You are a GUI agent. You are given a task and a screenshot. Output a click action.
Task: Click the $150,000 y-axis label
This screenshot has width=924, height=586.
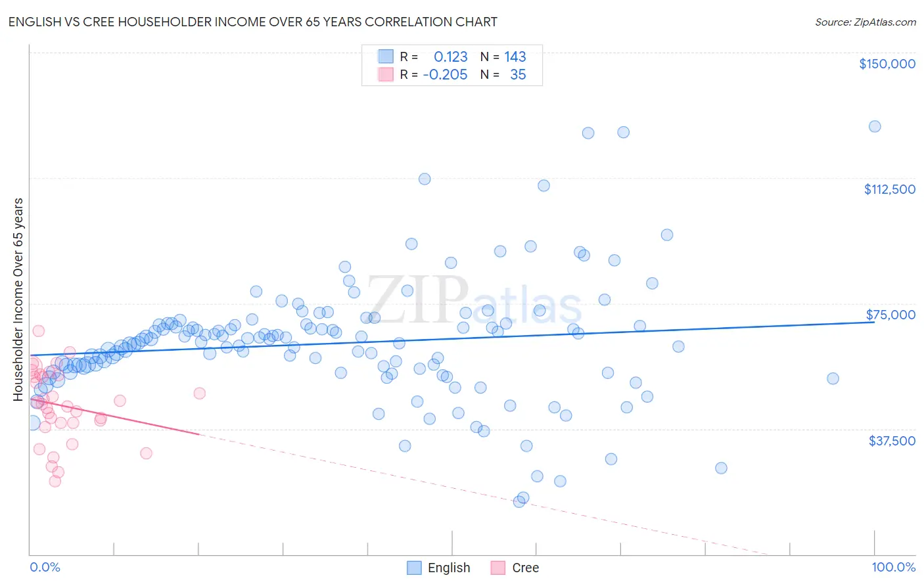887,64
